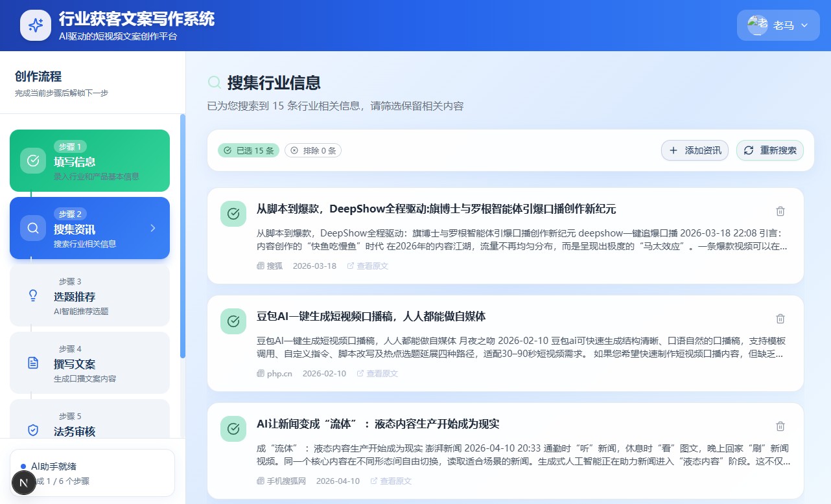Click the chevron arrow on 搜集资讯 step
Viewport: 831px width, 504px height.
(153, 228)
